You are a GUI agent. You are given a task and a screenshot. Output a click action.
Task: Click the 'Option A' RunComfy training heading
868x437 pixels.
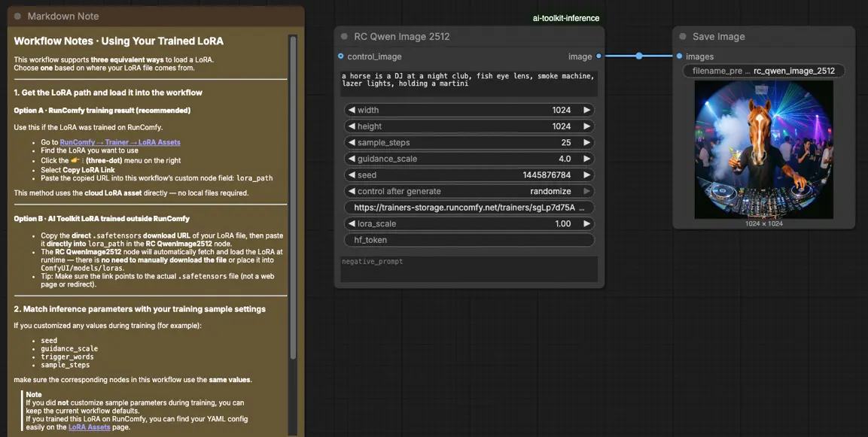tap(102, 111)
